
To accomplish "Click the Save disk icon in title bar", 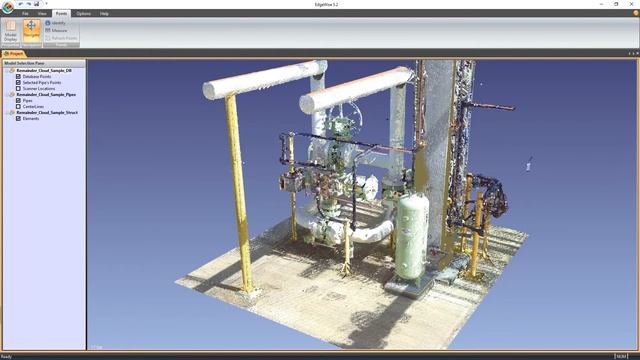I will click(37, 4).
